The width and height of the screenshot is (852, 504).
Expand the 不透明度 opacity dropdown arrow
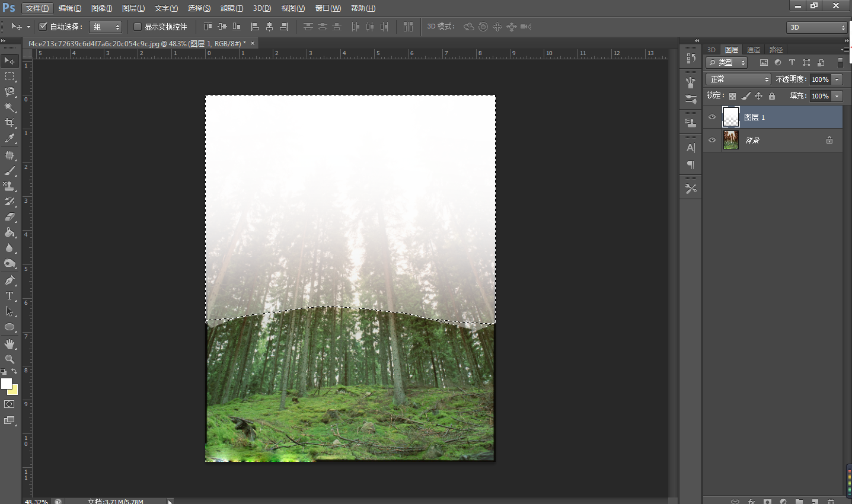click(x=837, y=79)
